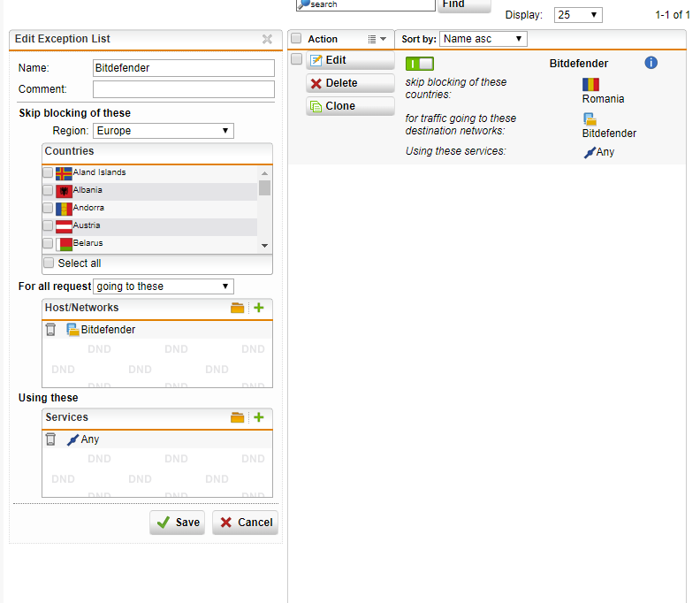This screenshot has width=700, height=603.
Task: Toggle the green enable switch for Bitdefender exception
Action: 419,64
